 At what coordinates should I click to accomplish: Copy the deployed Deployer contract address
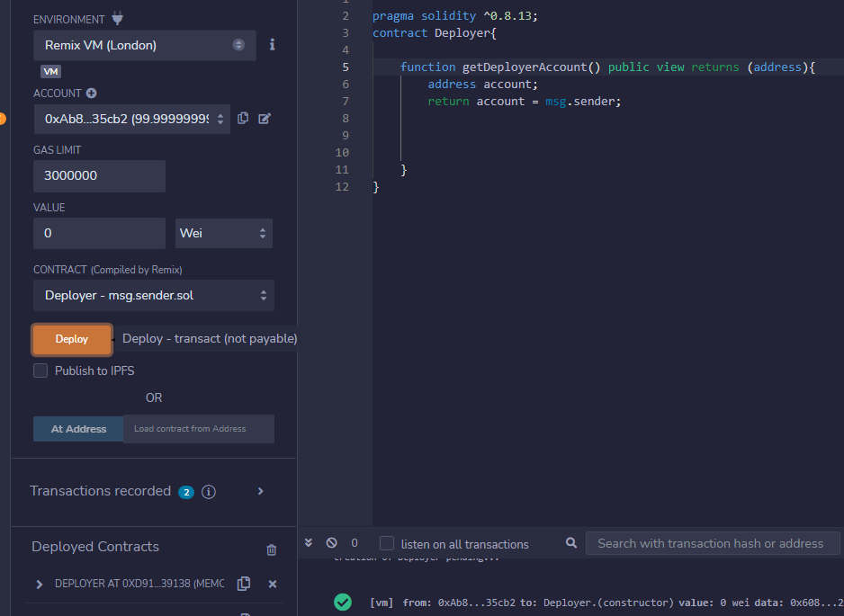pyautogui.click(x=244, y=584)
